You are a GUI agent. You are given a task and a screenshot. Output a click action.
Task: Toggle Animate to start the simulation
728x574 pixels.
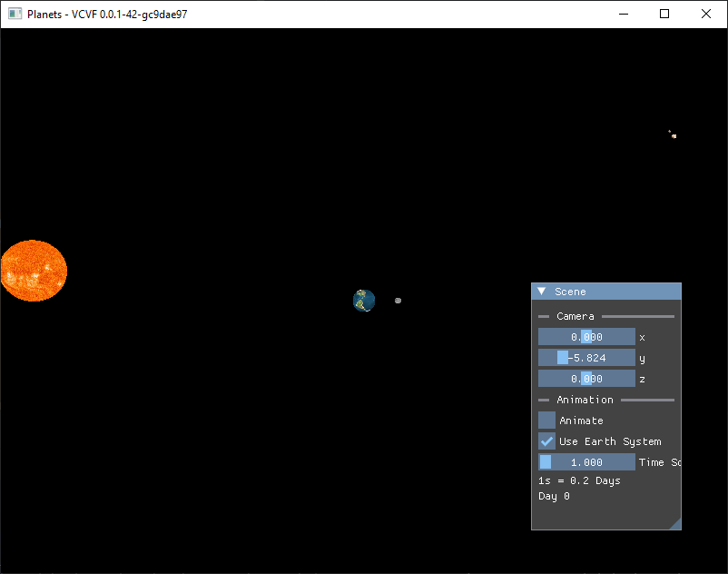tap(546, 420)
